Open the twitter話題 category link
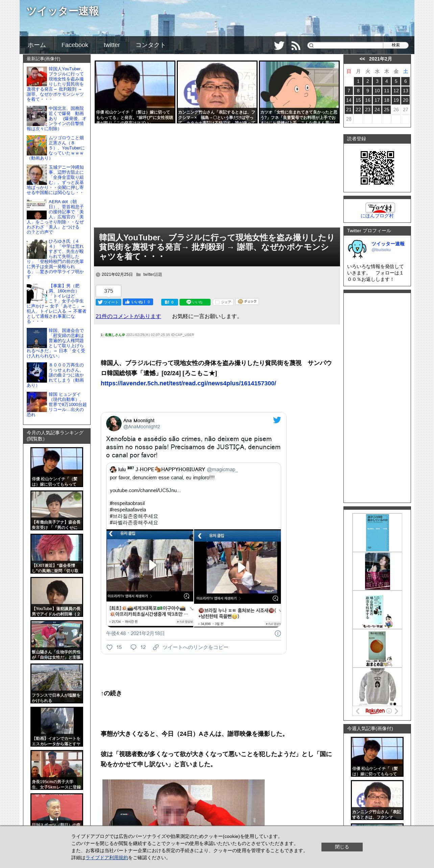This screenshot has width=434, height=868. pos(152,274)
